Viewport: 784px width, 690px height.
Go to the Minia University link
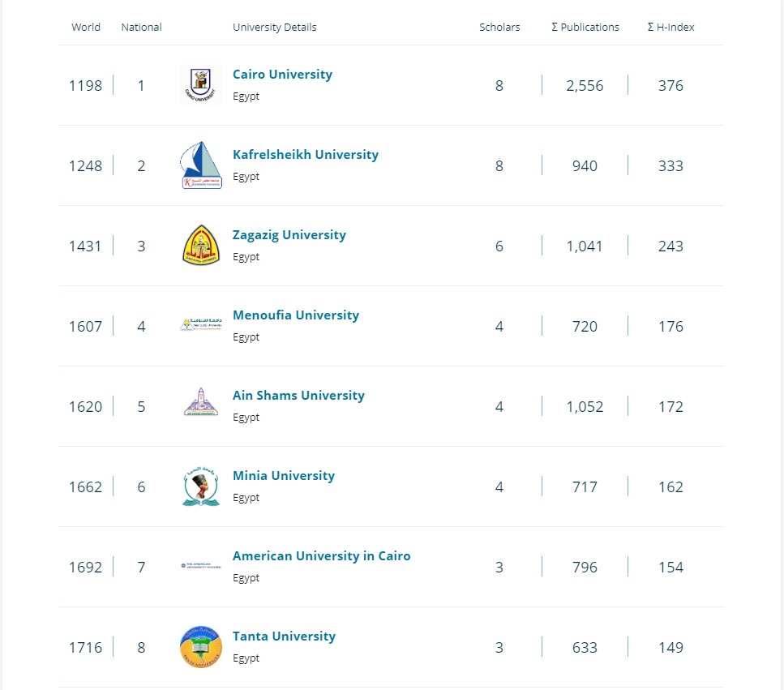tap(284, 476)
